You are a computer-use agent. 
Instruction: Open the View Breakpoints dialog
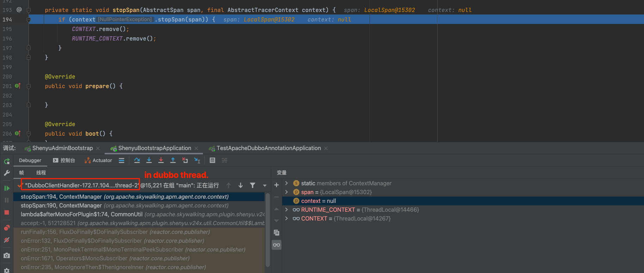(x=7, y=228)
